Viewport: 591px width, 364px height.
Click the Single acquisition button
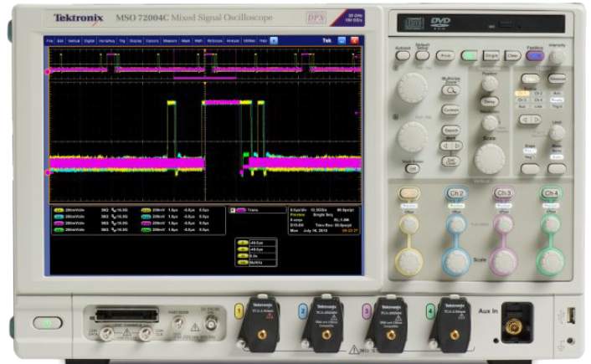tap(491, 56)
